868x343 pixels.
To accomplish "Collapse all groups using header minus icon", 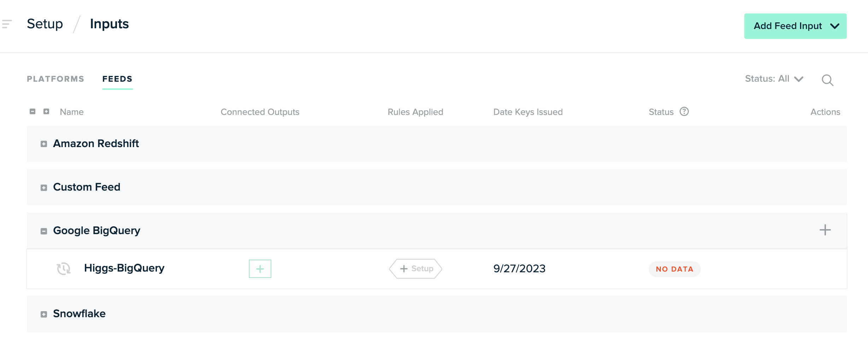I will tap(33, 112).
